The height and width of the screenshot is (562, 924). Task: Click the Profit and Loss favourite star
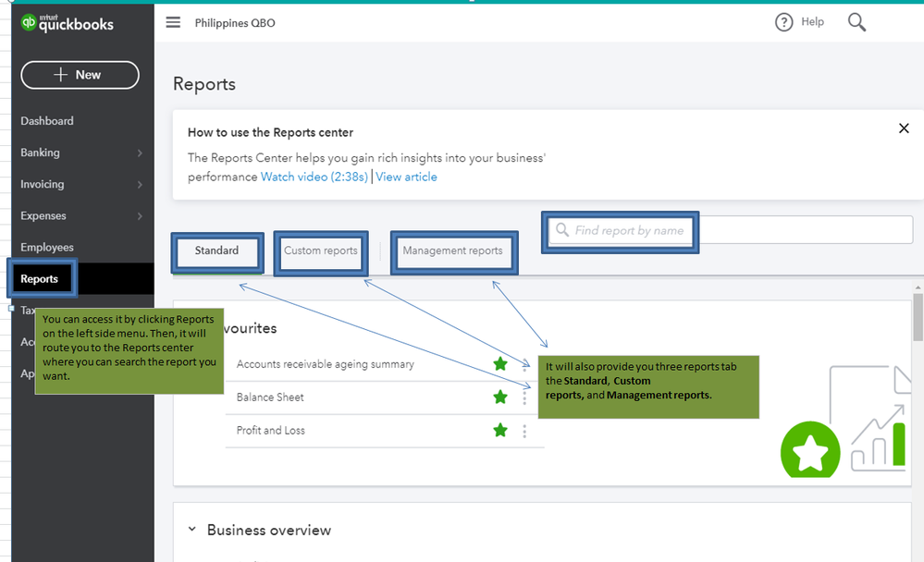point(500,430)
